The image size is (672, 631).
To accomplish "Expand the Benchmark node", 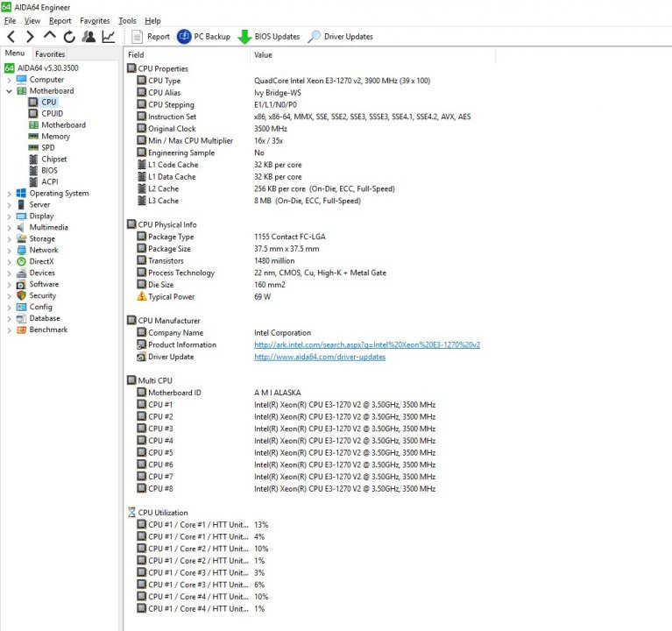I will (x=9, y=330).
